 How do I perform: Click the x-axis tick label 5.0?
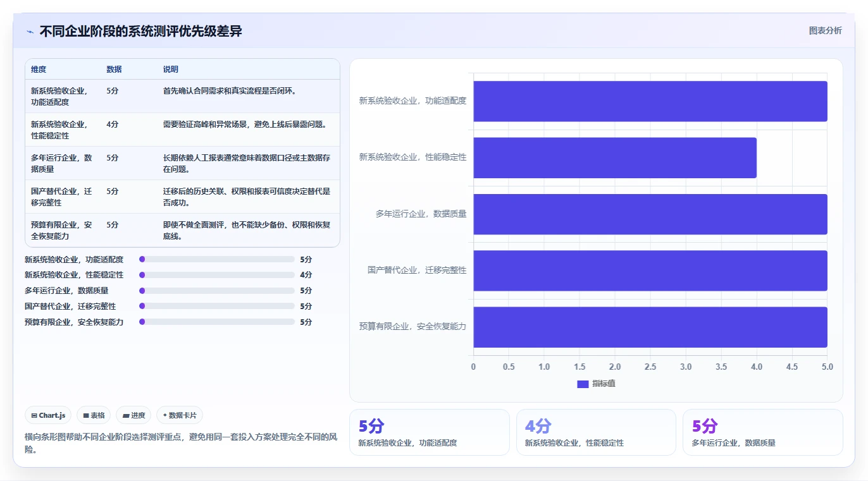(827, 367)
